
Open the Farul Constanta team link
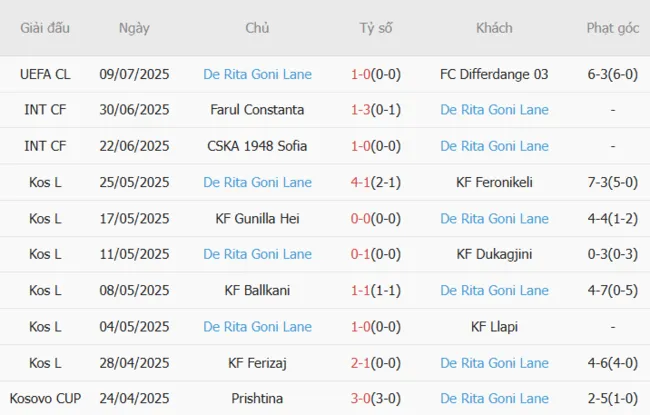[257, 109]
